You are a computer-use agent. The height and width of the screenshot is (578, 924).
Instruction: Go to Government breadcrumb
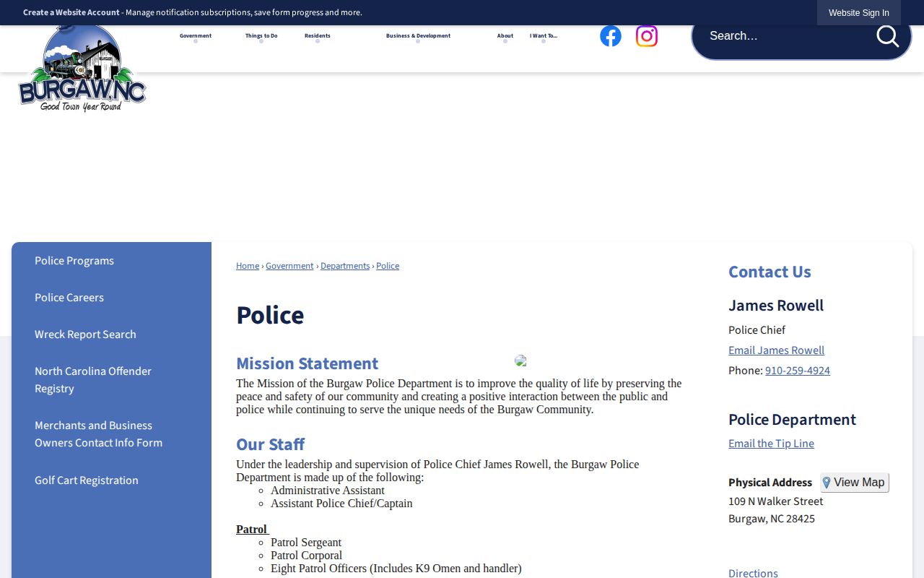tap(289, 266)
